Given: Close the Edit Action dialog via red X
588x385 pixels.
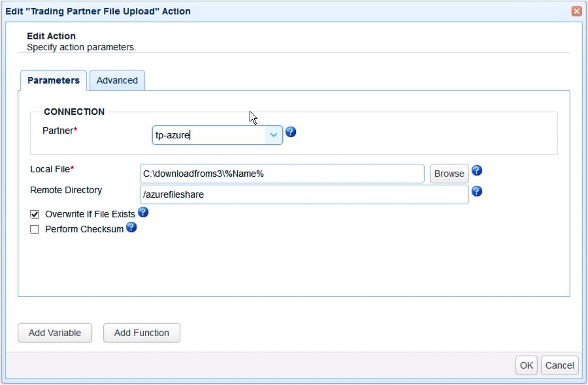Looking at the screenshot, I should coord(577,10).
